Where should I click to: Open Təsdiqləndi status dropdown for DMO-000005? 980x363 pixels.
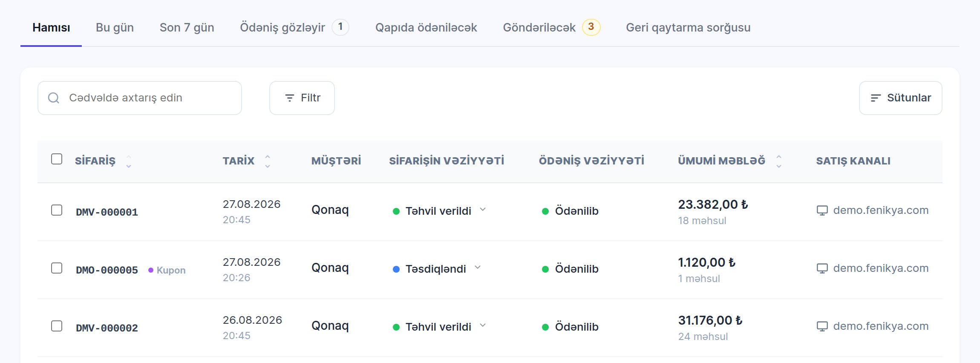478,268
